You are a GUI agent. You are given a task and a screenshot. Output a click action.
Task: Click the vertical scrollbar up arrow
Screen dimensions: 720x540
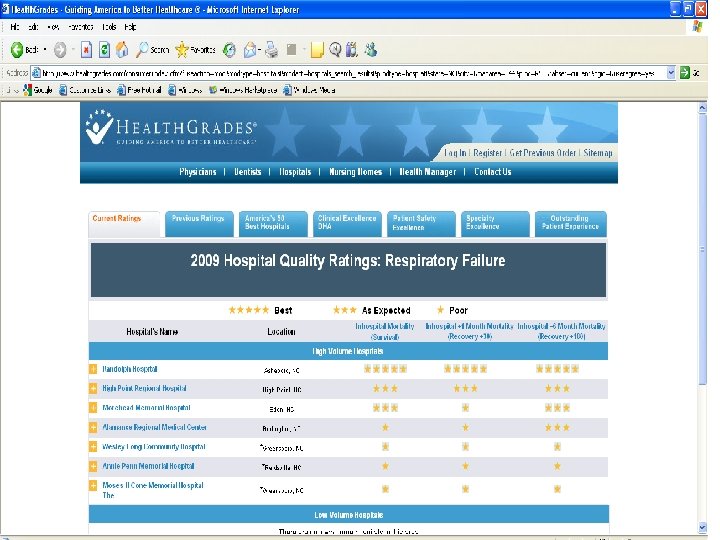coord(702,108)
